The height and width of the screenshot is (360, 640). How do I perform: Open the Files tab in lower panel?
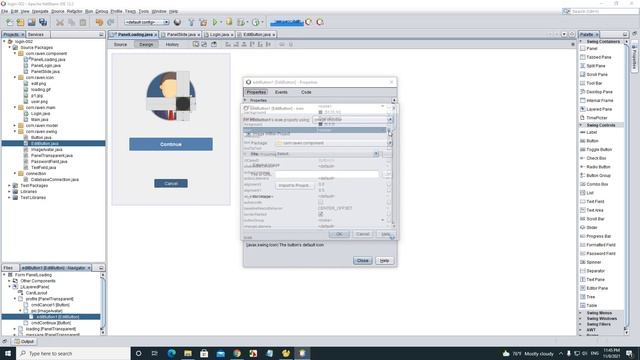pyautogui.click(x=8, y=268)
